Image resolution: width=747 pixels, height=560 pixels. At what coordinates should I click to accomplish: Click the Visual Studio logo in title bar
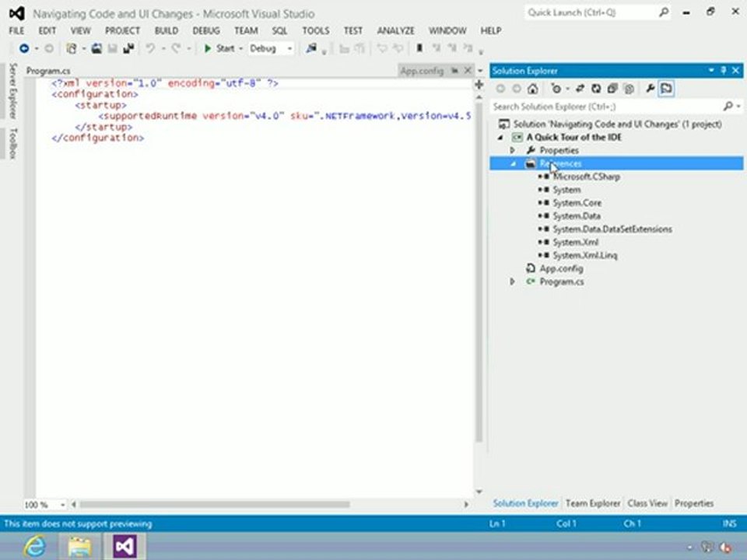16,13
